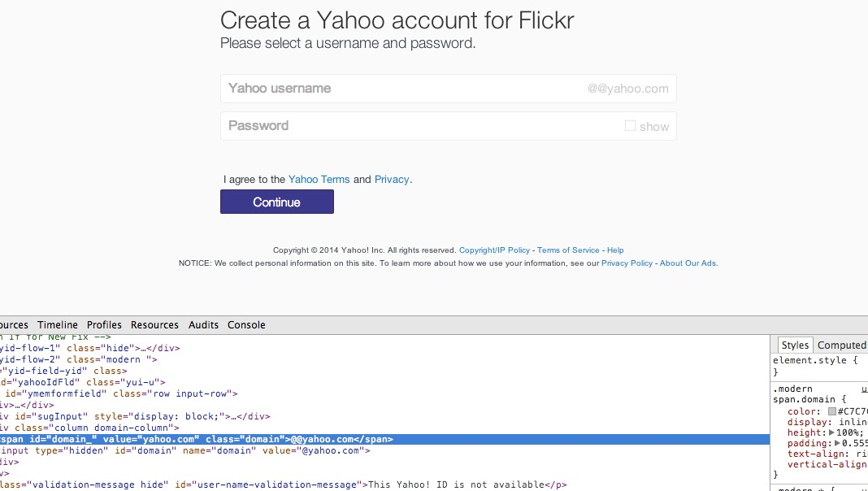This screenshot has height=491, width=868.
Task: Open the Profiles panel tab
Action: click(x=104, y=325)
